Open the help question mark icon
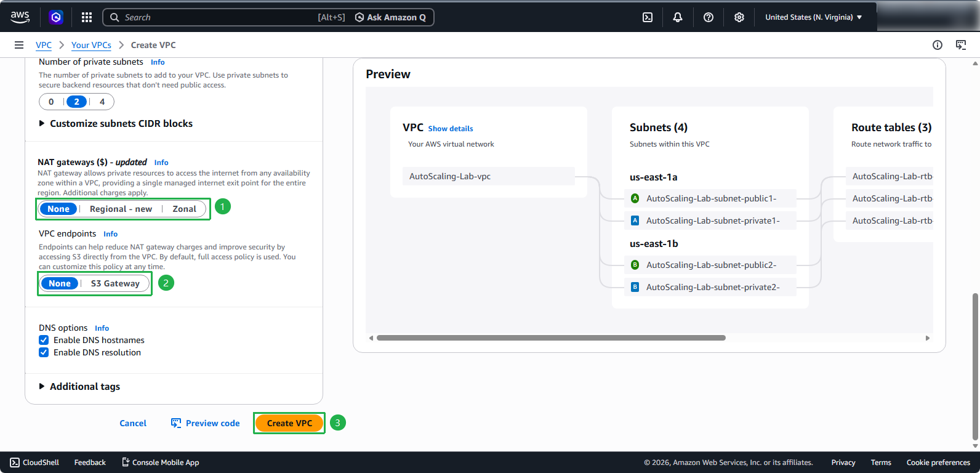This screenshot has height=473, width=980. [709, 17]
